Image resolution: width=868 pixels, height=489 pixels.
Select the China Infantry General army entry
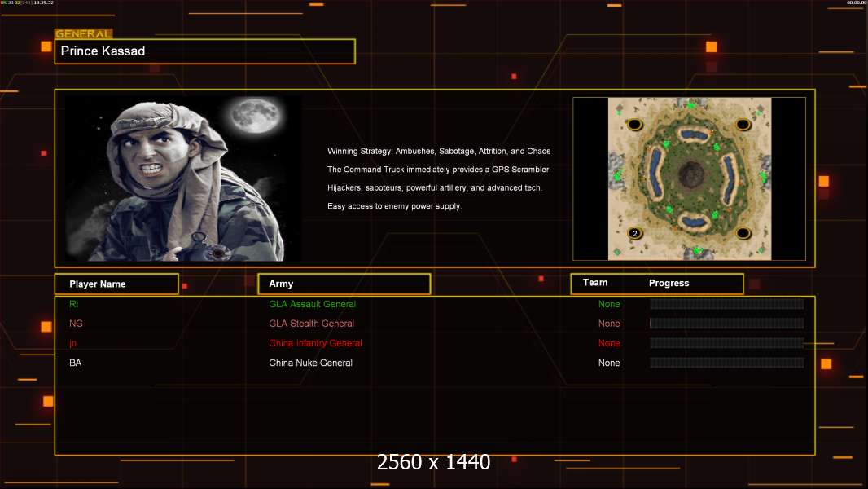click(x=315, y=343)
